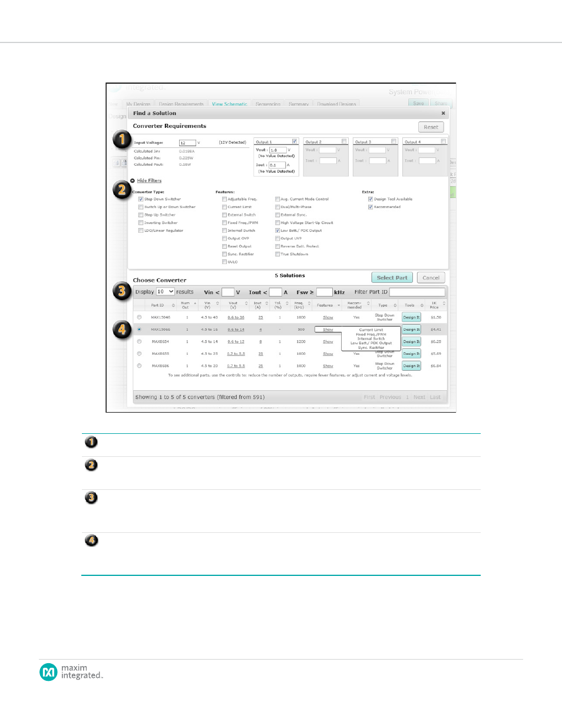
Task: Uncheck the Output 1 checkbox
Action: click(295, 141)
